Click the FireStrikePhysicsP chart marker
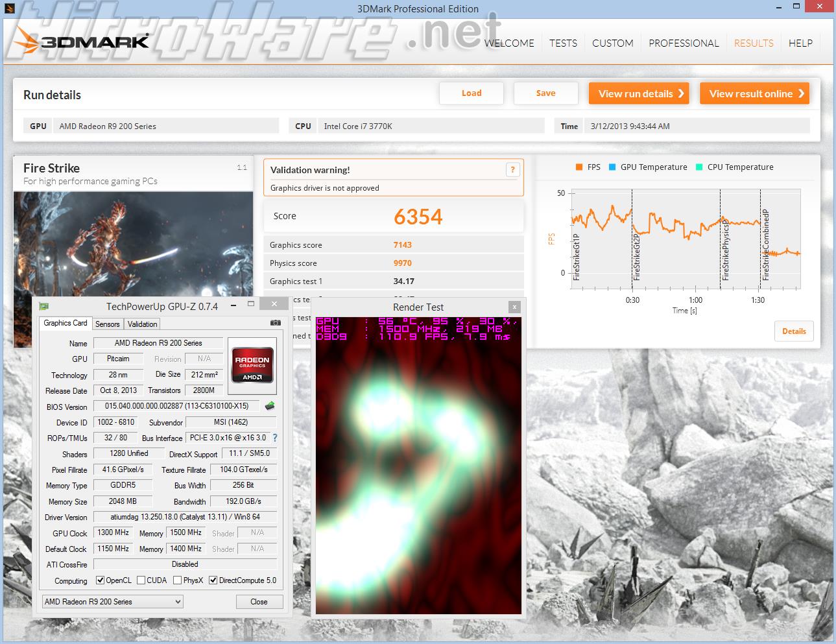 725,250
